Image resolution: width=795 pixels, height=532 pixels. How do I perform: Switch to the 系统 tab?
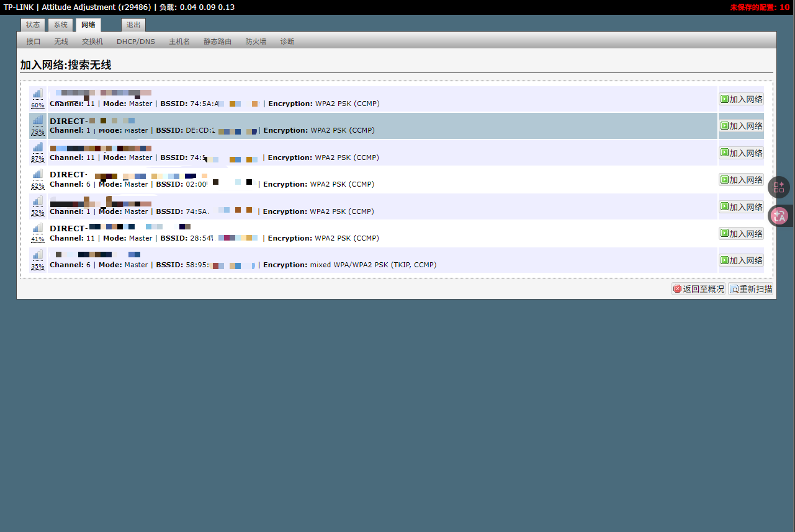pos(60,25)
